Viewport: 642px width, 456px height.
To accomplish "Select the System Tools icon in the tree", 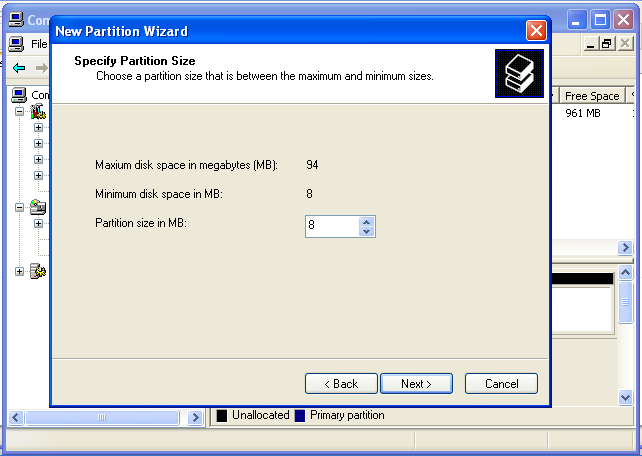I will 38,111.
